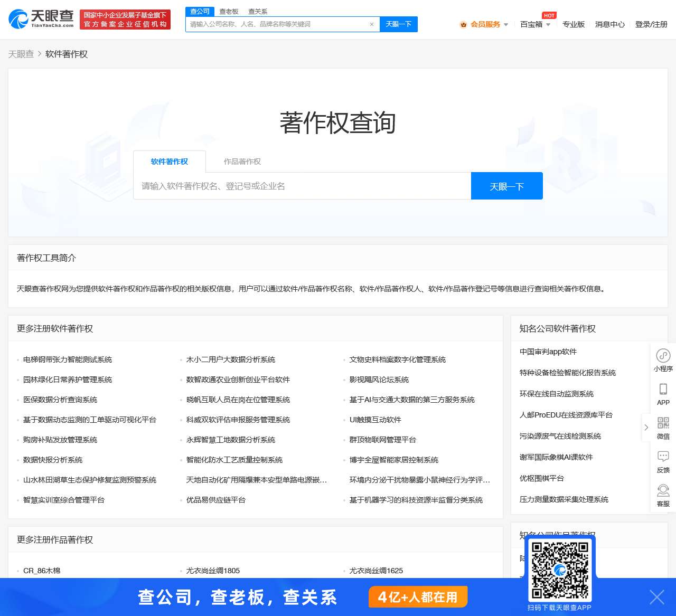Open 智能化防水工艺质量控制系统 link

pyautogui.click(x=234, y=460)
